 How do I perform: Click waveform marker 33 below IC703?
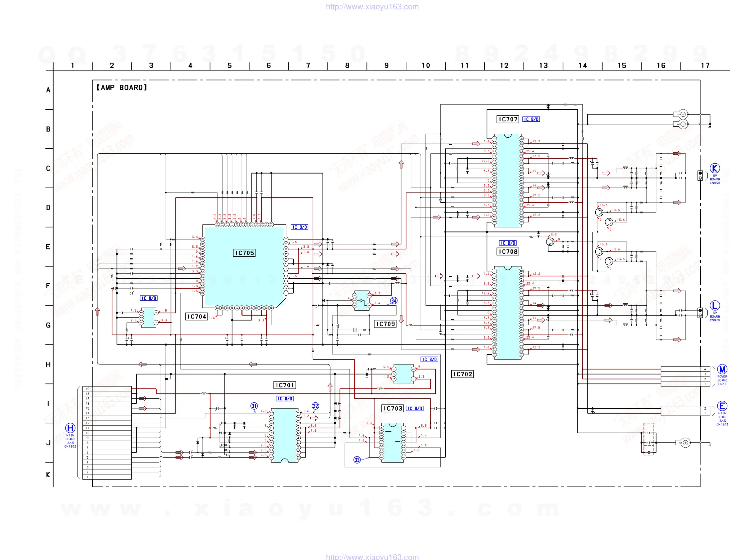coord(357,460)
